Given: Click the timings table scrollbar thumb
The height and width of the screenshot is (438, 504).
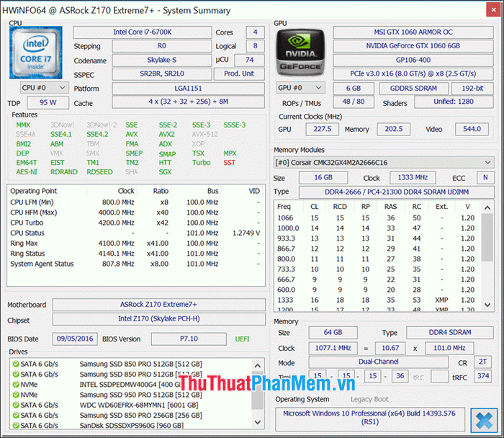Looking at the screenshot, I should click(x=487, y=237).
